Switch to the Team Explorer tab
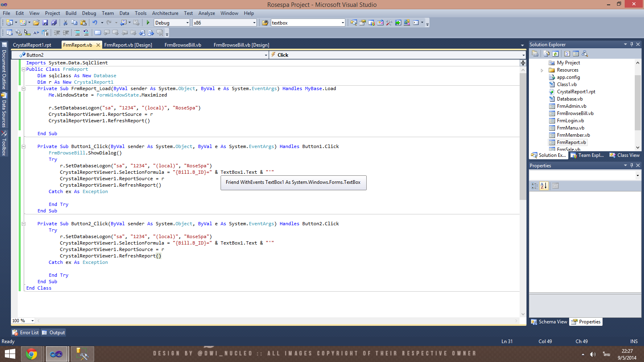 click(x=587, y=155)
